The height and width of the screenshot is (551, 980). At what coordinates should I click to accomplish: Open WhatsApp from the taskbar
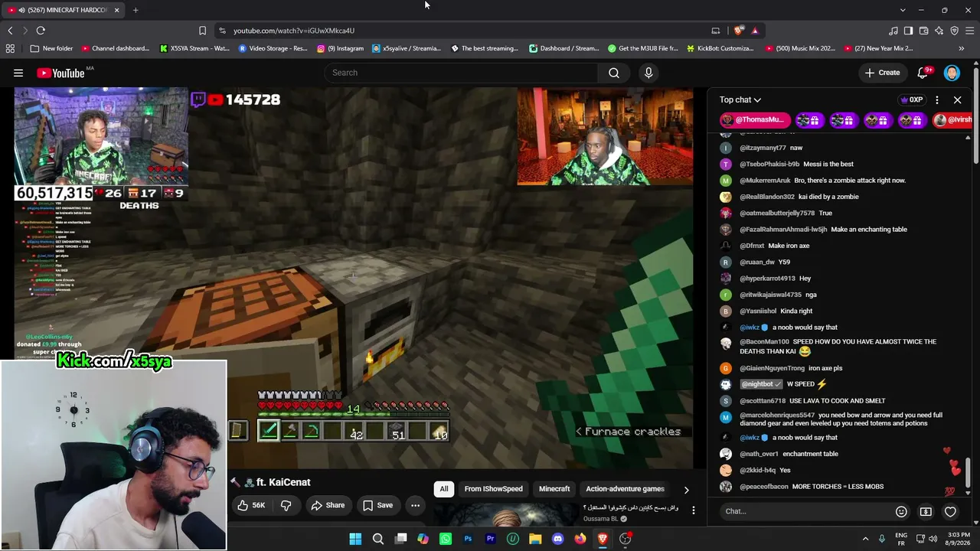click(x=446, y=539)
